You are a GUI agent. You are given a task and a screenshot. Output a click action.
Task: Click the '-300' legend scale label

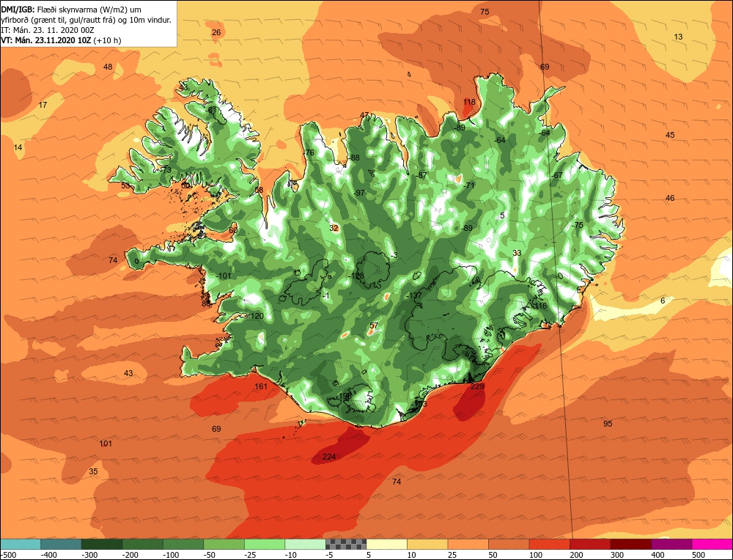coord(89,555)
